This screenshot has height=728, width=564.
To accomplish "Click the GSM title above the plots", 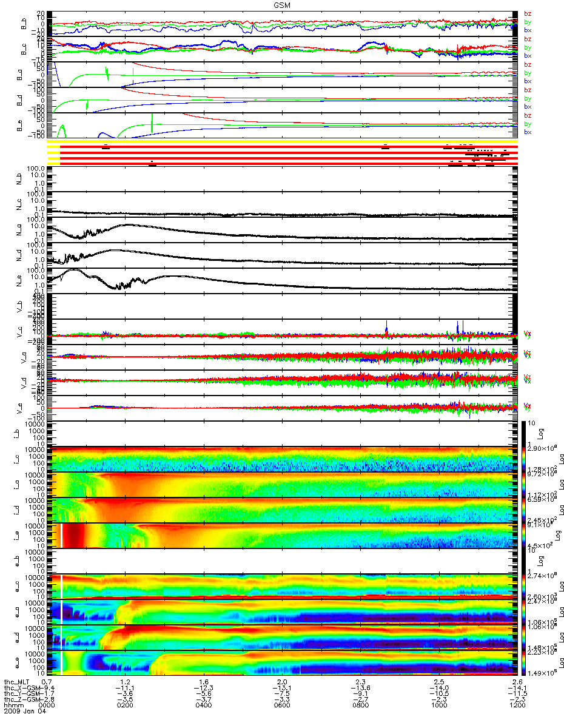I will (x=282, y=5).
